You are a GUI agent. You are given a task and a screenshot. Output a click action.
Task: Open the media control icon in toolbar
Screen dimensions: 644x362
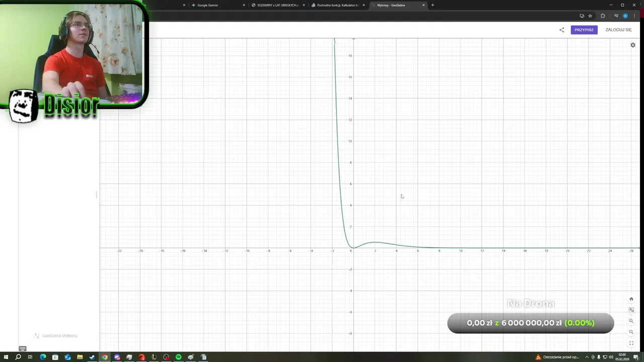click(616, 16)
